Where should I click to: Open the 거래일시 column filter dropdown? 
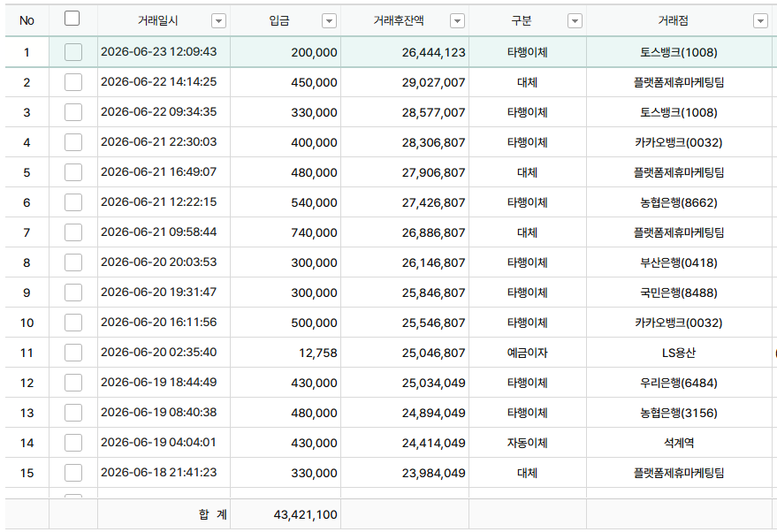coord(218,21)
